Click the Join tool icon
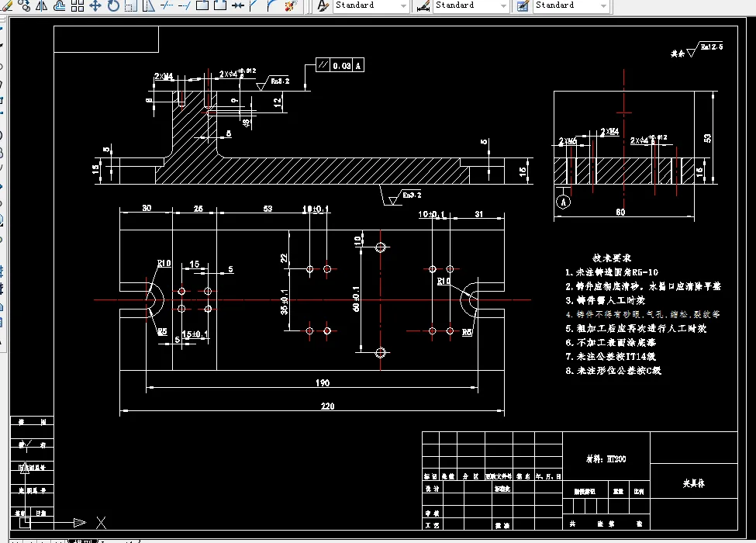The image size is (756, 543). click(x=237, y=5)
